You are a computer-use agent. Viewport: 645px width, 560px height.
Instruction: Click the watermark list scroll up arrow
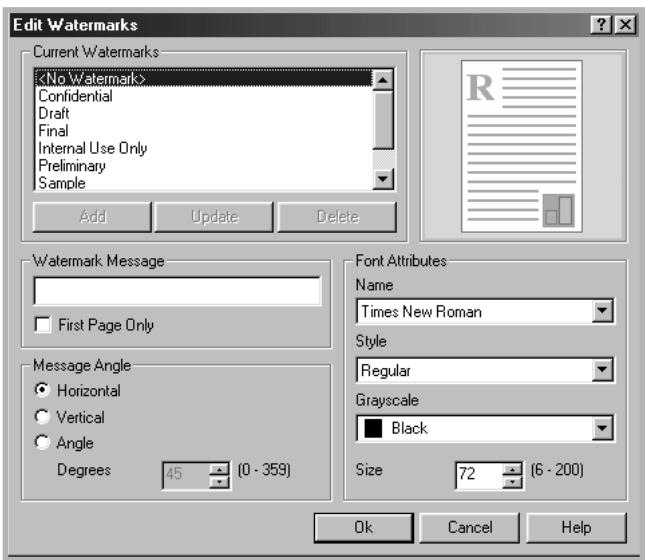point(383,79)
